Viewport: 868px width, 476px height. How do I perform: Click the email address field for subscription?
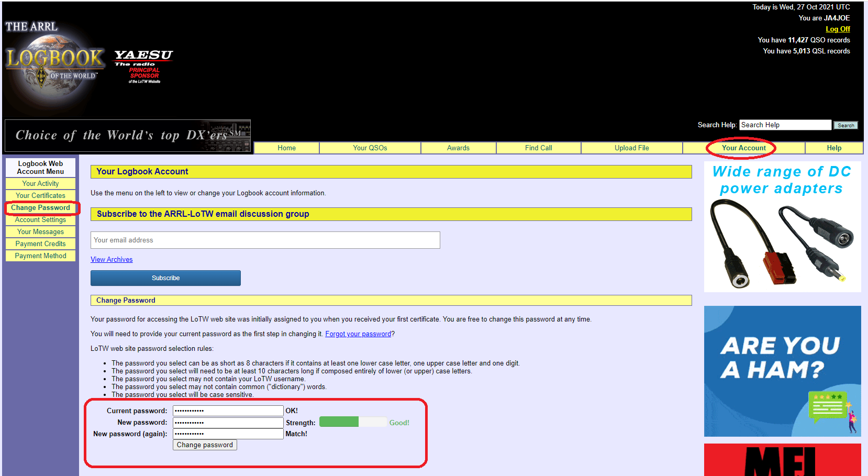265,240
